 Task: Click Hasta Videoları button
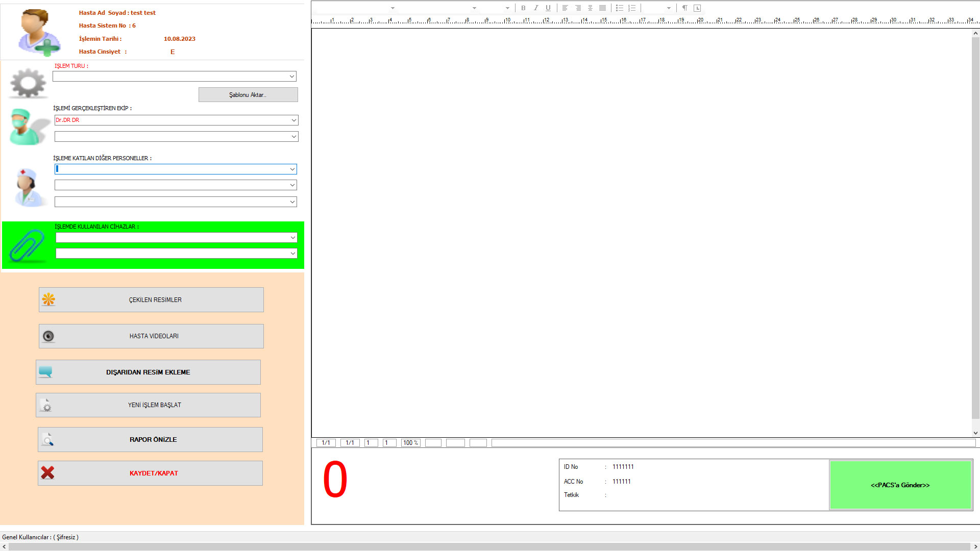151,336
